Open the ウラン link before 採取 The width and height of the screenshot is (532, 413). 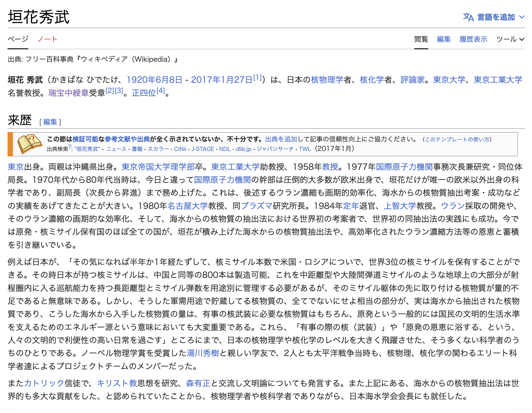point(453,206)
